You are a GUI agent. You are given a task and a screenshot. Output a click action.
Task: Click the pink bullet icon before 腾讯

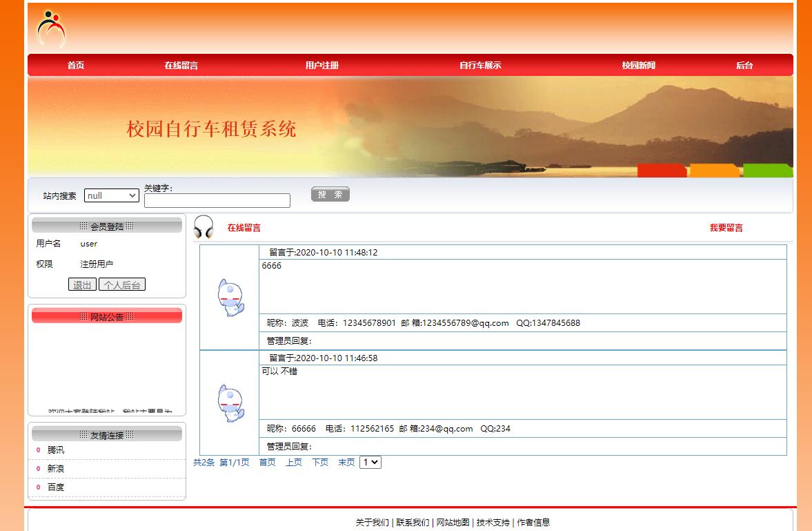(x=37, y=450)
